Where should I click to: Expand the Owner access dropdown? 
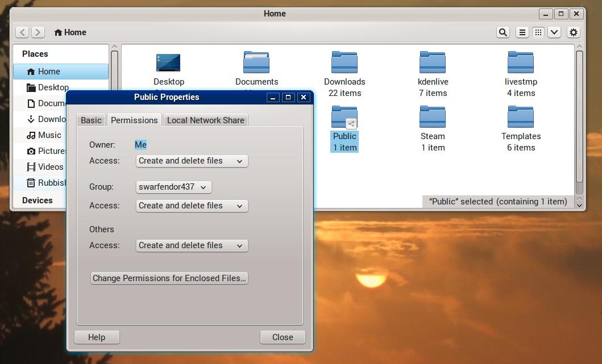tap(192, 161)
